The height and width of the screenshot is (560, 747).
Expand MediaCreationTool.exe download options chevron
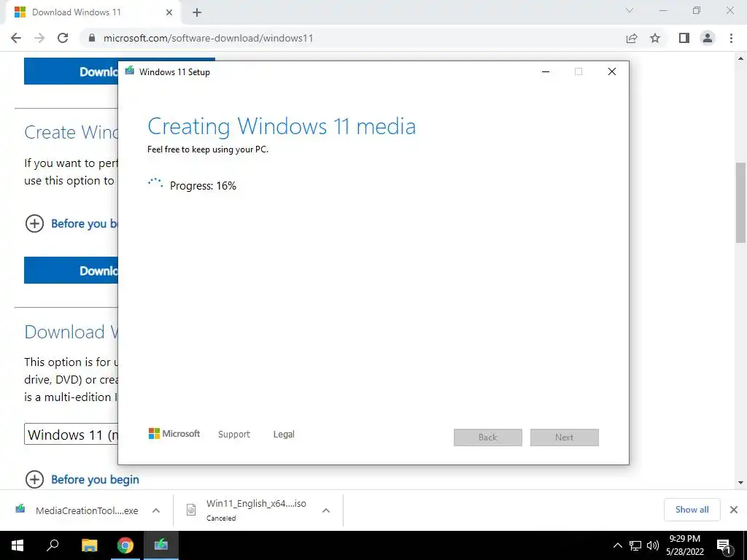tap(156, 510)
